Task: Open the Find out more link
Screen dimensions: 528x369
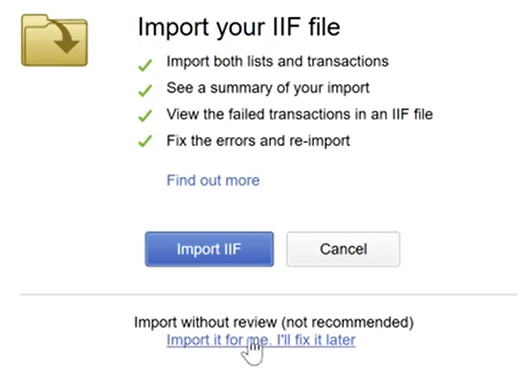Action: coord(213,180)
